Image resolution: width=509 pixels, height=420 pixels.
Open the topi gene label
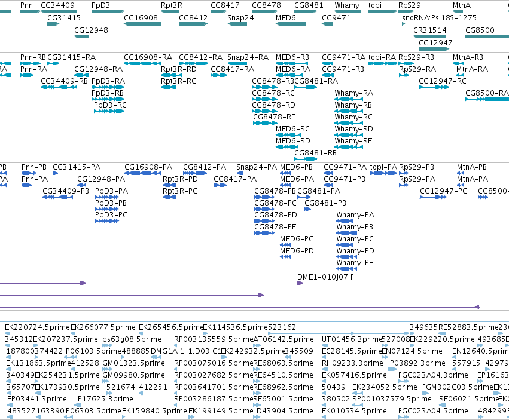[x=374, y=5]
